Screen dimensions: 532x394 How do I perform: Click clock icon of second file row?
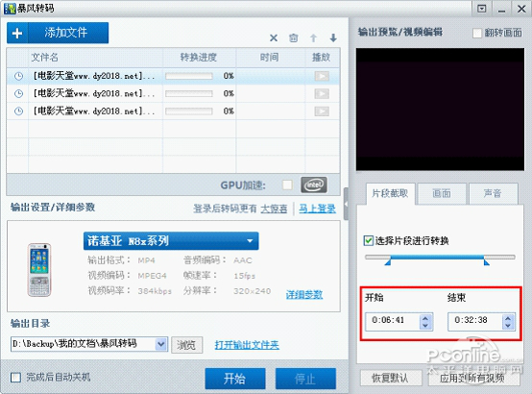click(18, 93)
